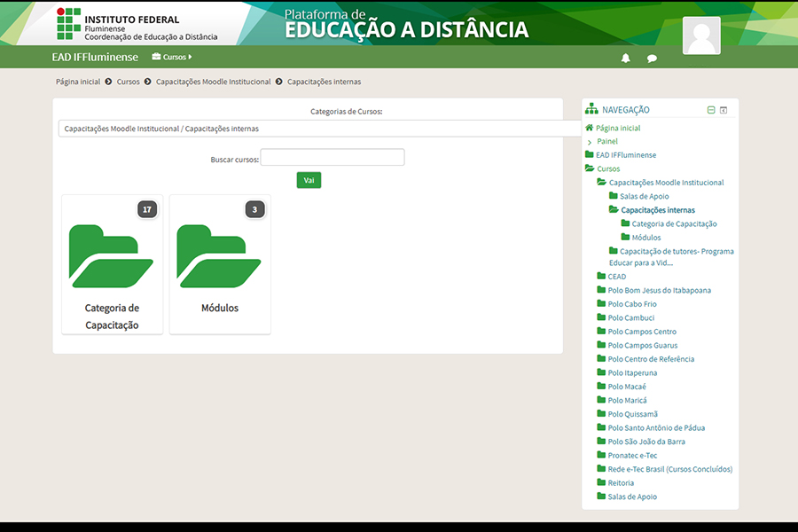The image size is (798, 532).
Task: Click the folder icon beside Pronatec e-Tec
Action: tap(601, 455)
